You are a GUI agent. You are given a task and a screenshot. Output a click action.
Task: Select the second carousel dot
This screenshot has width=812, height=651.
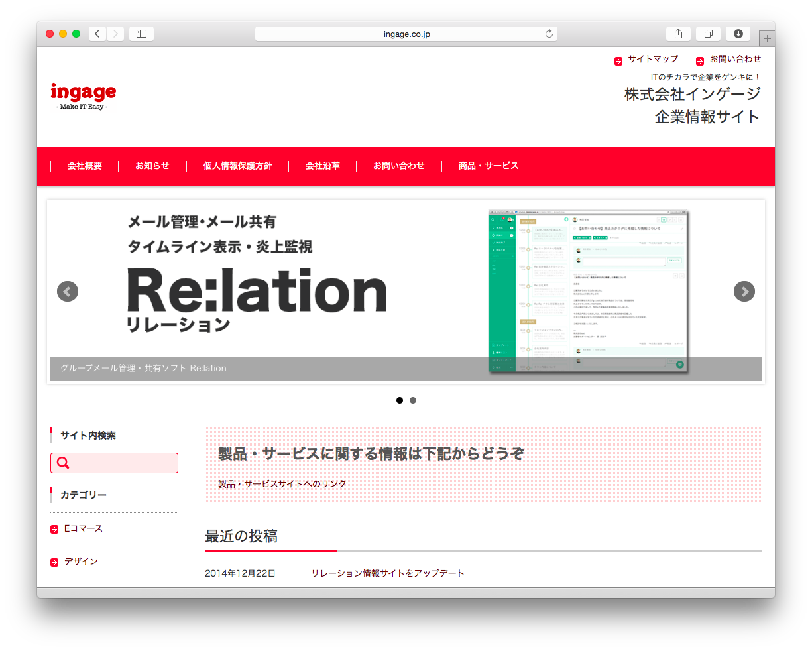(413, 400)
